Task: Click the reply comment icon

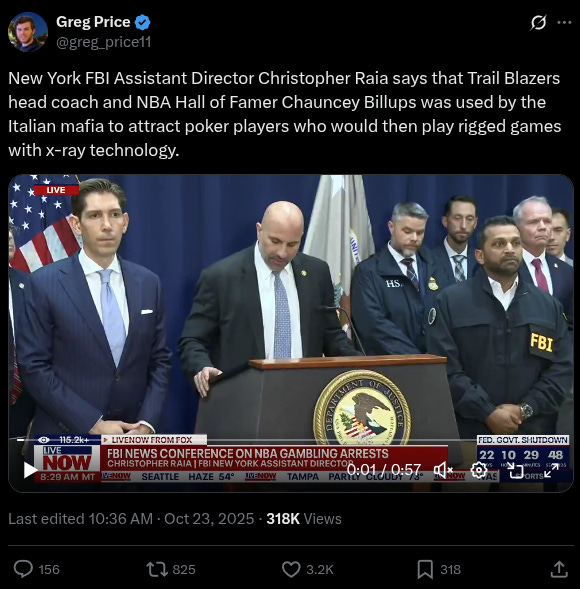Action: point(23,569)
